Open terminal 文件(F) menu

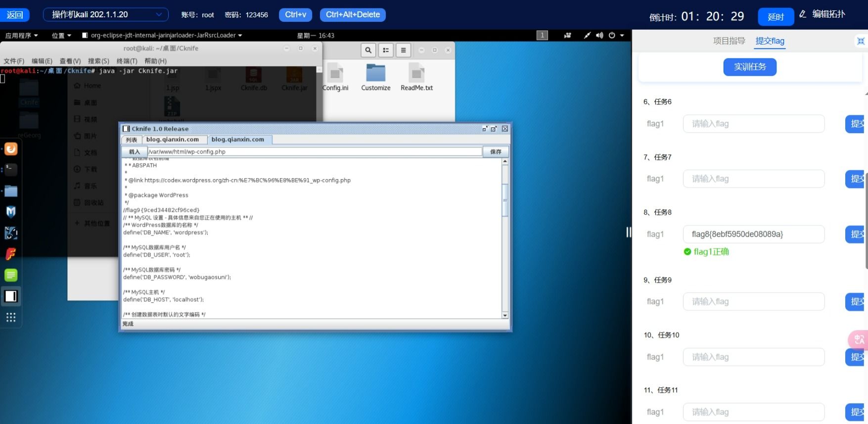pos(14,61)
